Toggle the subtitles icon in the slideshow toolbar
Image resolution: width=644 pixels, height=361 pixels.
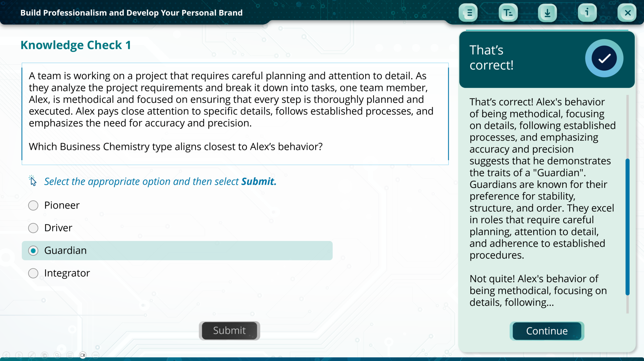[70, 355]
